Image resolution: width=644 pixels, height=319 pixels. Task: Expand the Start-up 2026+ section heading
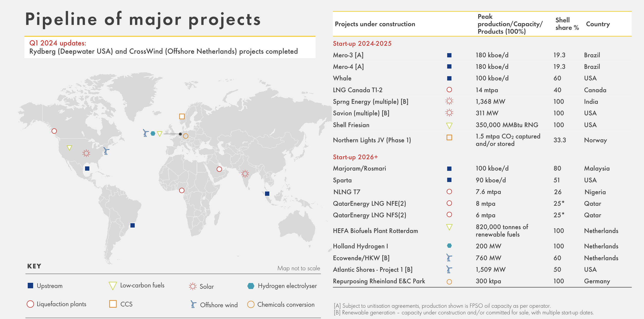tap(355, 157)
